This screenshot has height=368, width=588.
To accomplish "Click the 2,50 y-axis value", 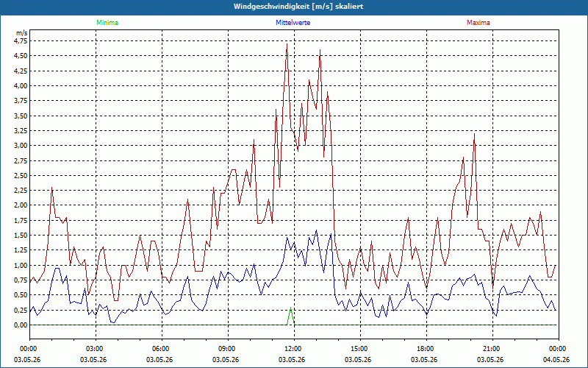I will click(21, 175).
